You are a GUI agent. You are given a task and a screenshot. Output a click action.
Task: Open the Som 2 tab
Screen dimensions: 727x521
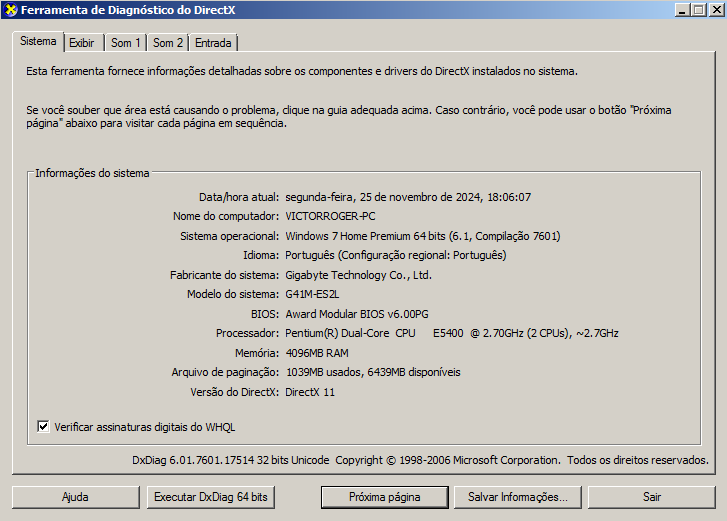168,43
